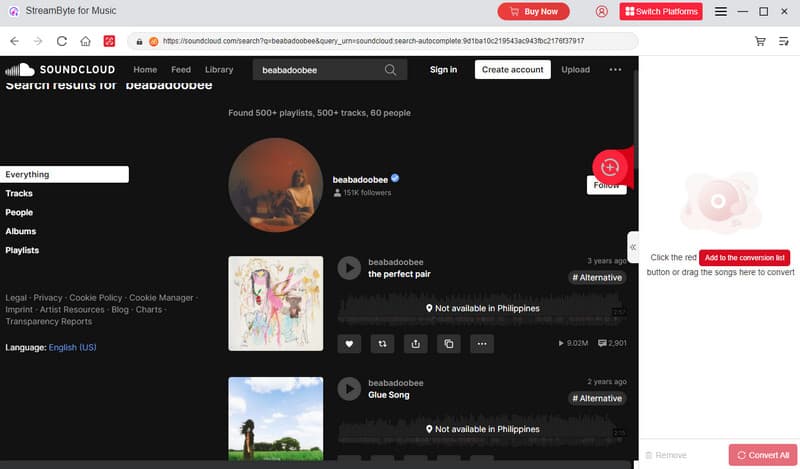This screenshot has width=800, height=469.
Task: Click the URL address bar
Action: [383, 41]
